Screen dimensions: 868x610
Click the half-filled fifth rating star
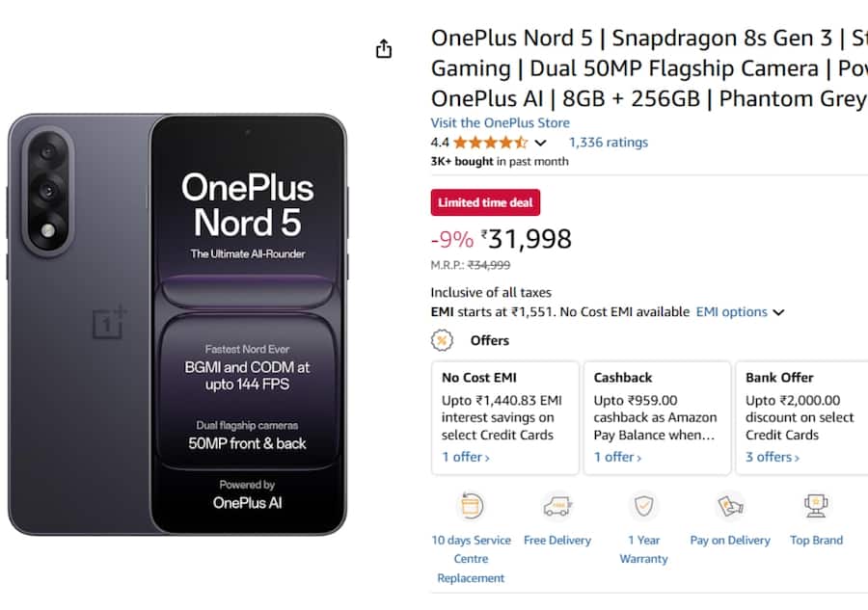521,141
